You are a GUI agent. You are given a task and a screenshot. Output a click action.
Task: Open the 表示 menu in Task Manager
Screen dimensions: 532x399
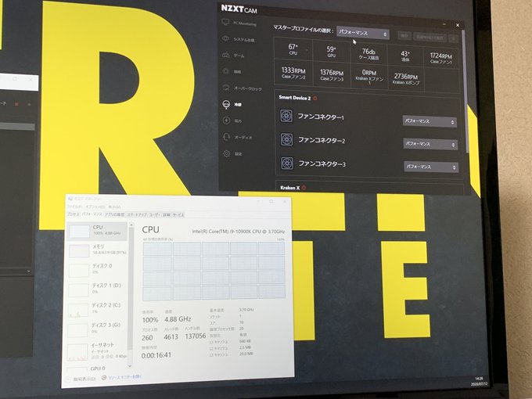pos(114,207)
